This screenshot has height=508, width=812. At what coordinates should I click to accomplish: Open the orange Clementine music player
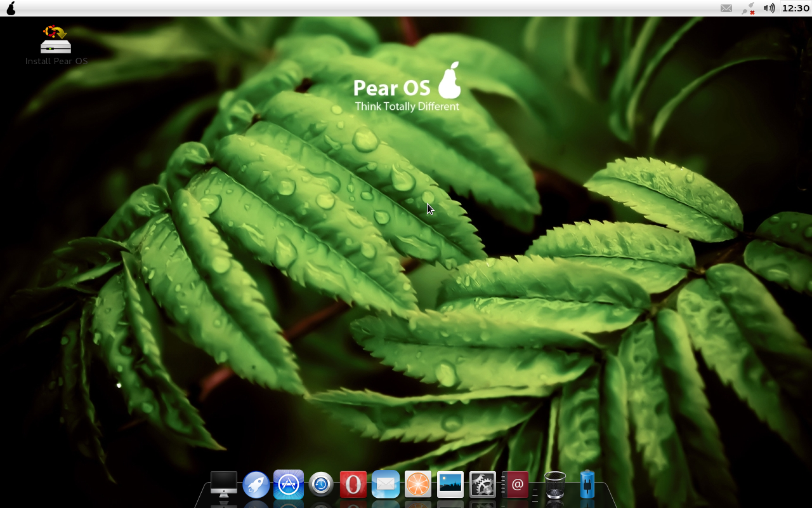coord(418,485)
